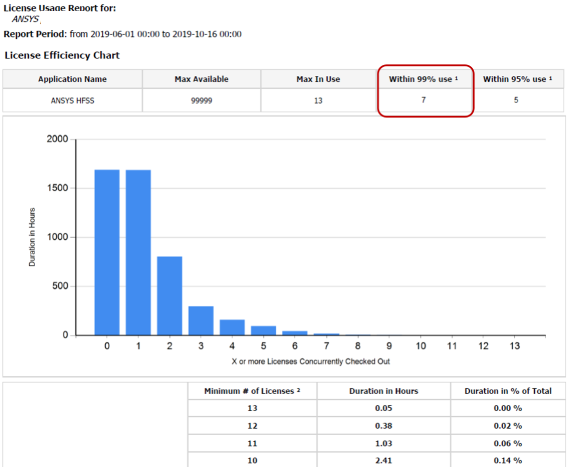The width and height of the screenshot is (571, 467).
Task: Click the bar for 5 licenses
Action: 264,330
